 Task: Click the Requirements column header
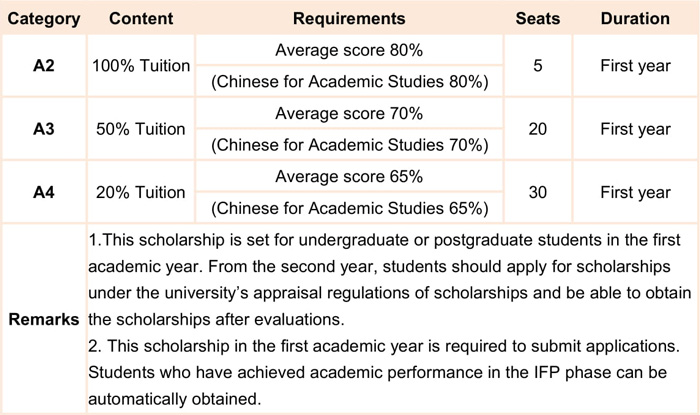349,19
